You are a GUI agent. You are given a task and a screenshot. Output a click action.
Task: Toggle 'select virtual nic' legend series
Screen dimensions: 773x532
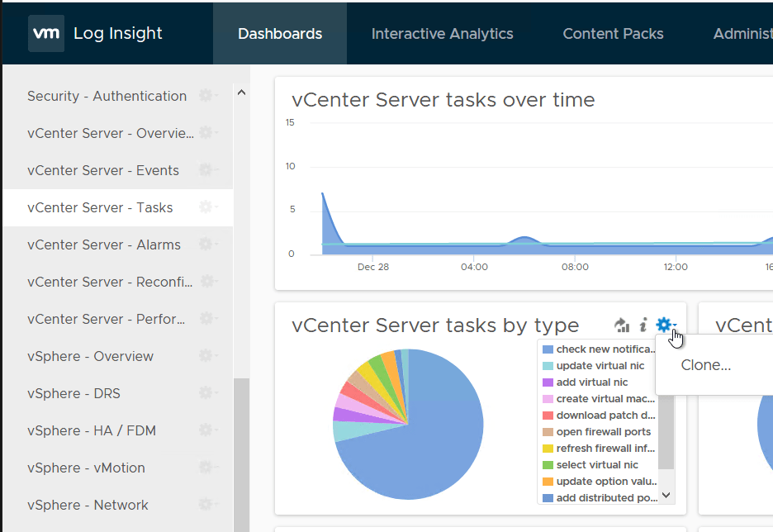597,465
